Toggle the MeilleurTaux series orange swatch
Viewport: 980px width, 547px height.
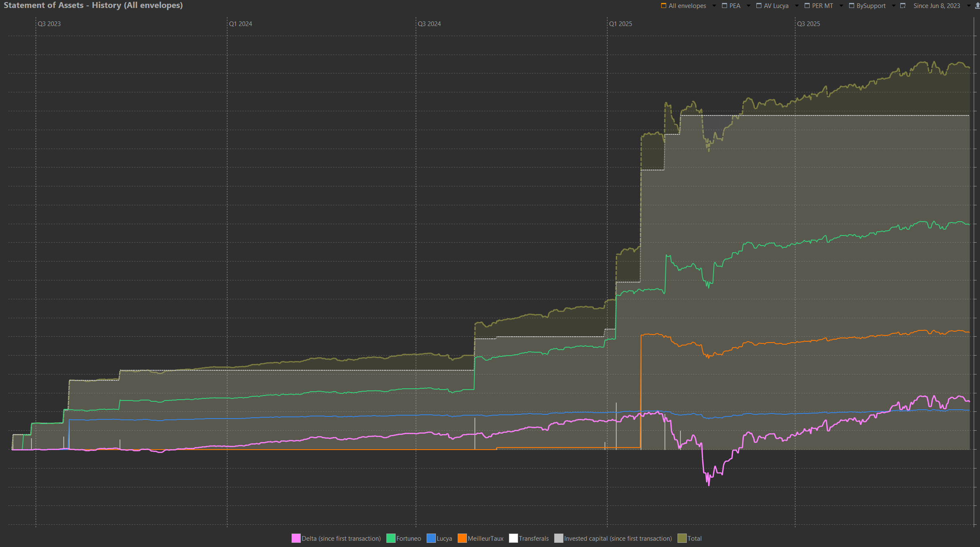coord(462,538)
